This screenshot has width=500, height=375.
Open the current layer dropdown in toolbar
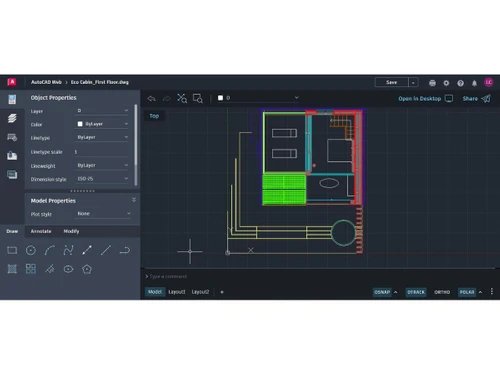[x=258, y=98]
